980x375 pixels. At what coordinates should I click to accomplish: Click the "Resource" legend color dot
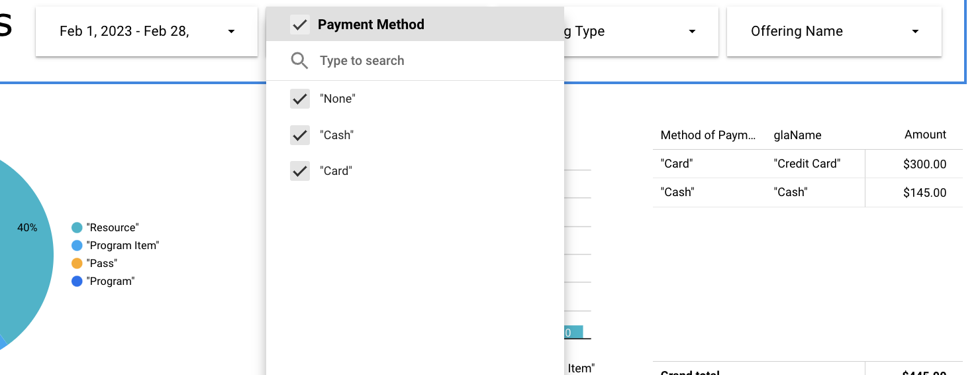(x=77, y=228)
